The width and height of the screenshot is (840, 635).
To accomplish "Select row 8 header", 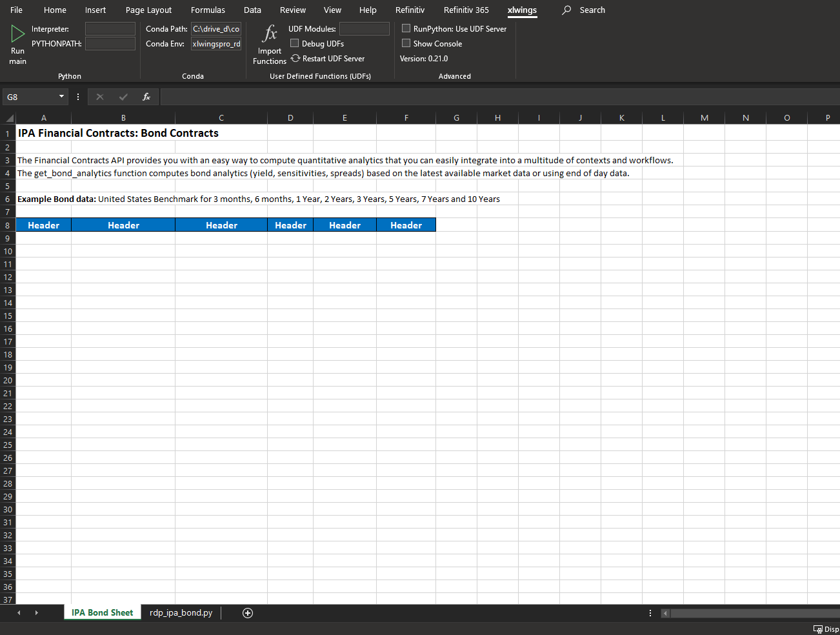I will coord(8,225).
